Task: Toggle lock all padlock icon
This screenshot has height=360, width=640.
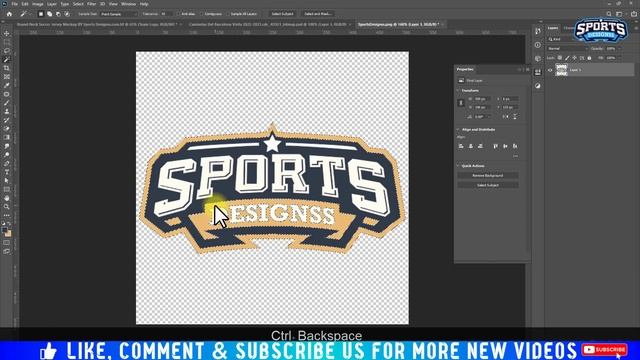Action: (589, 58)
